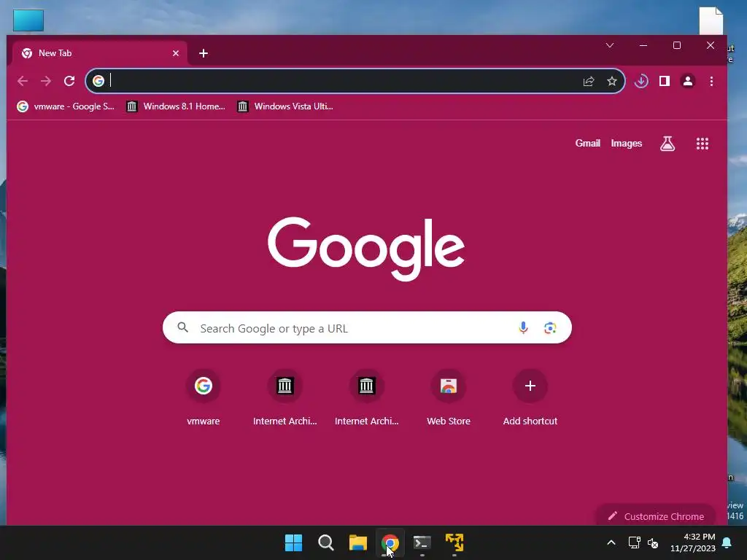747x560 pixels.
Task: Click the back navigation arrow
Action: coord(23,81)
